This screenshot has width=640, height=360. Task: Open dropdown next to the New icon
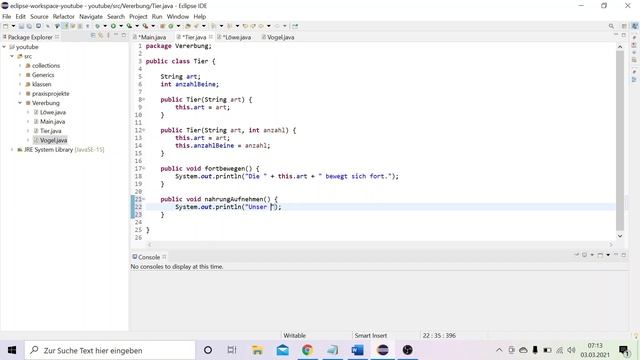tap(13, 26)
